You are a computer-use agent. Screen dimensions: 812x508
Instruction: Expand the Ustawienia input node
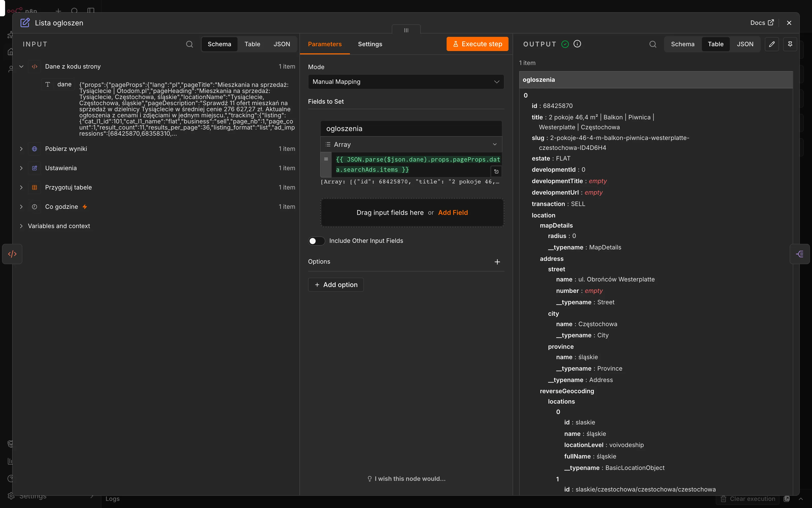21,168
